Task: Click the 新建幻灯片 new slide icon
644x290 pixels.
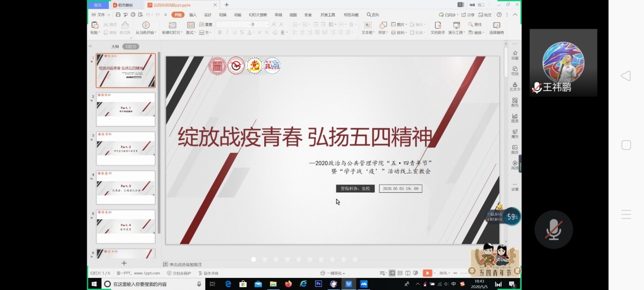Action: tap(172, 25)
